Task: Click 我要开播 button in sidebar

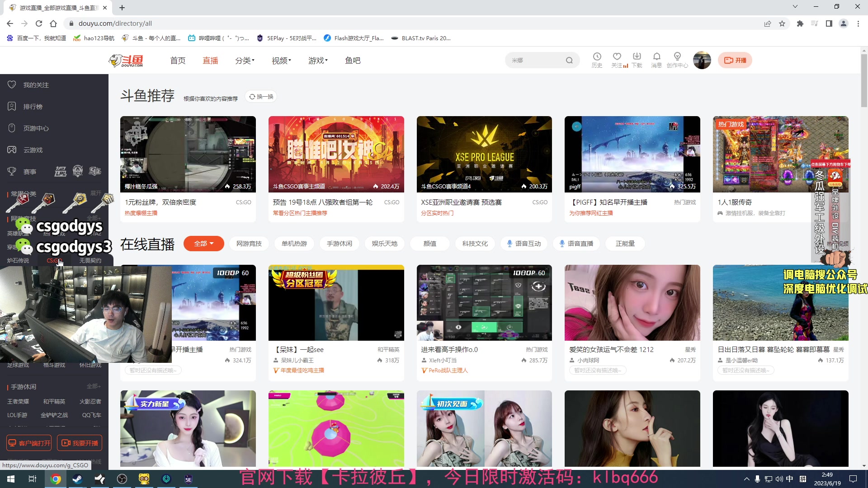Action: 80,443
